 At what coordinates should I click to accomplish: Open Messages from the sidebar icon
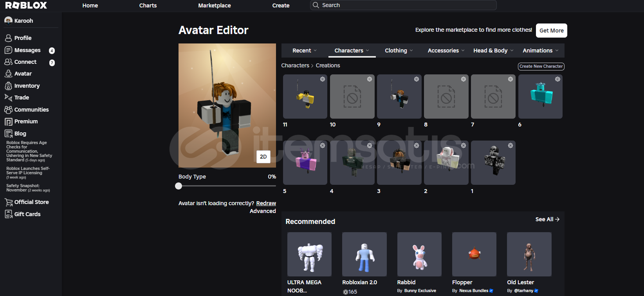point(8,50)
